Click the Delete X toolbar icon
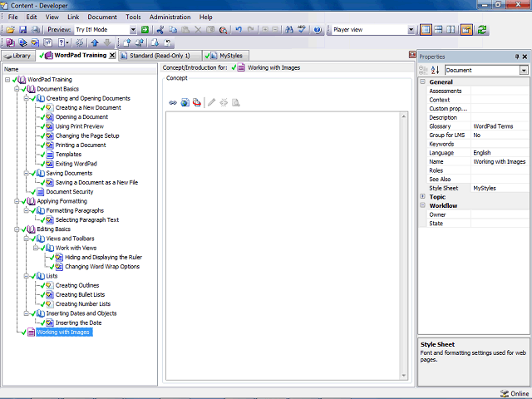The image size is (532, 399). coord(198,30)
